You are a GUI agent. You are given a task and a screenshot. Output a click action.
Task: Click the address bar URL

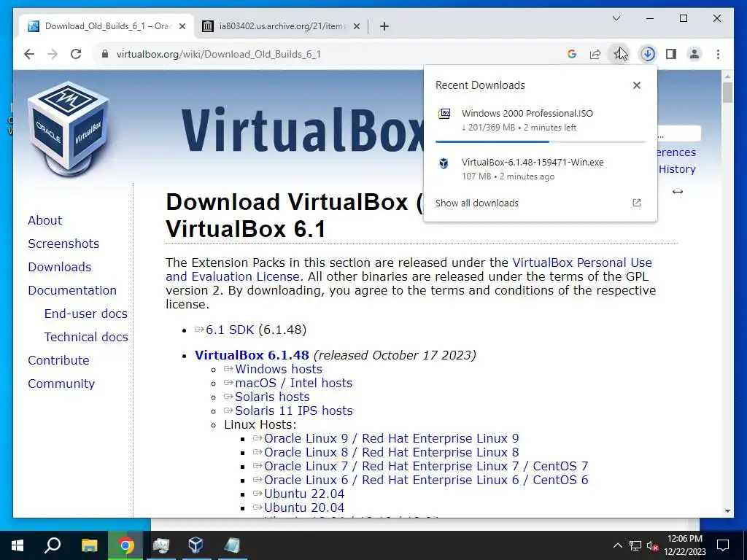click(219, 54)
